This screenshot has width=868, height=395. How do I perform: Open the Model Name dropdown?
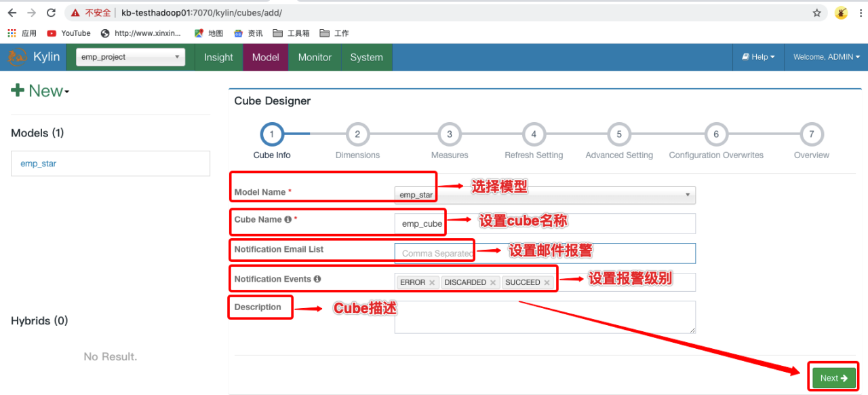point(688,195)
